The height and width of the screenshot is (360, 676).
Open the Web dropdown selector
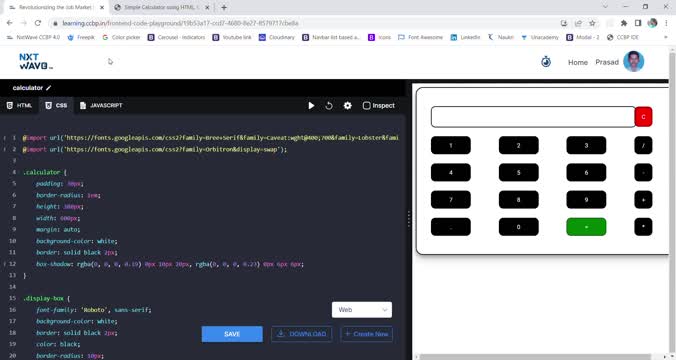pyautogui.click(x=362, y=310)
